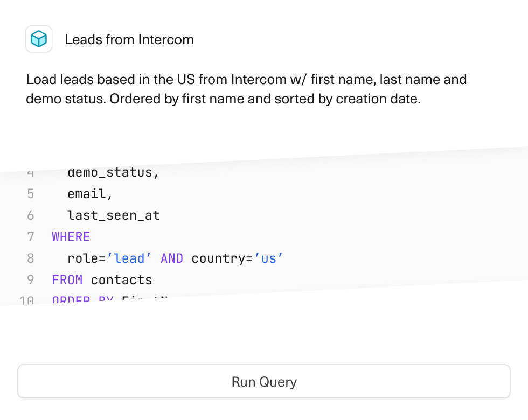Click the 'lead' string value

129,258
